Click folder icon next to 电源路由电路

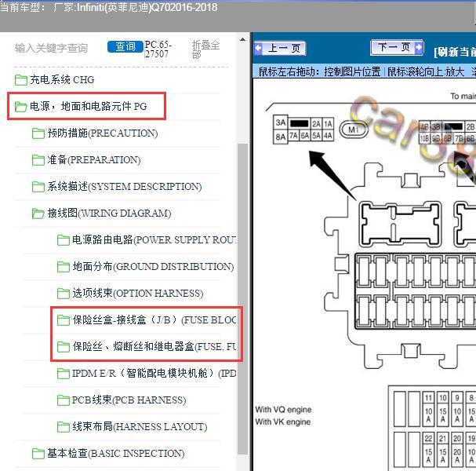coord(64,240)
